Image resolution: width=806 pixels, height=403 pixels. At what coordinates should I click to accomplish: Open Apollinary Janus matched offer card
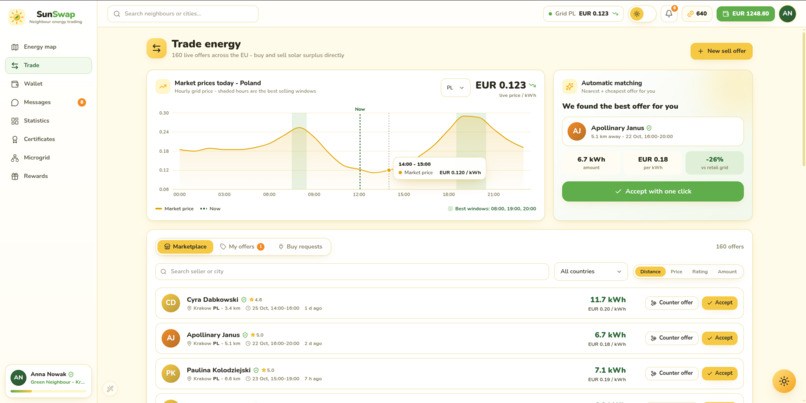653,131
